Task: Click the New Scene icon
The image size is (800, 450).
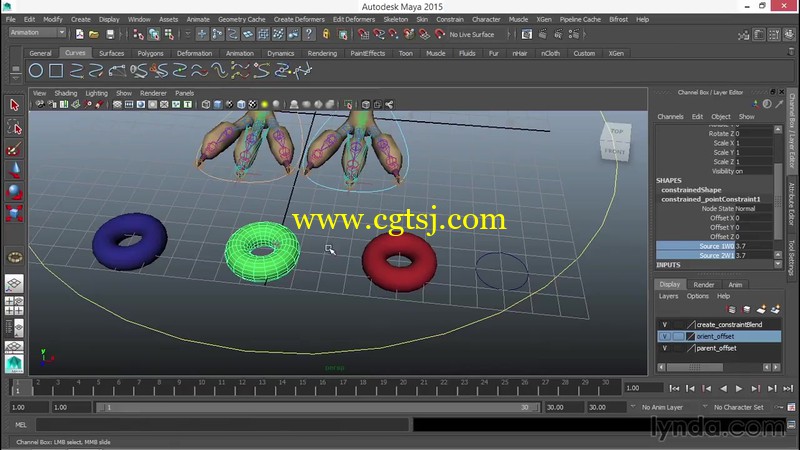Action: point(80,34)
